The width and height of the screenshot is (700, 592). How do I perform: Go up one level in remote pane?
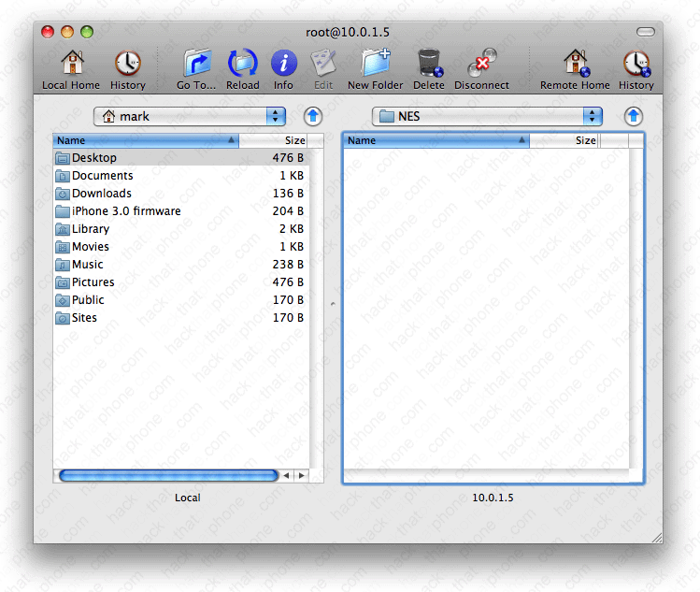point(634,116)
